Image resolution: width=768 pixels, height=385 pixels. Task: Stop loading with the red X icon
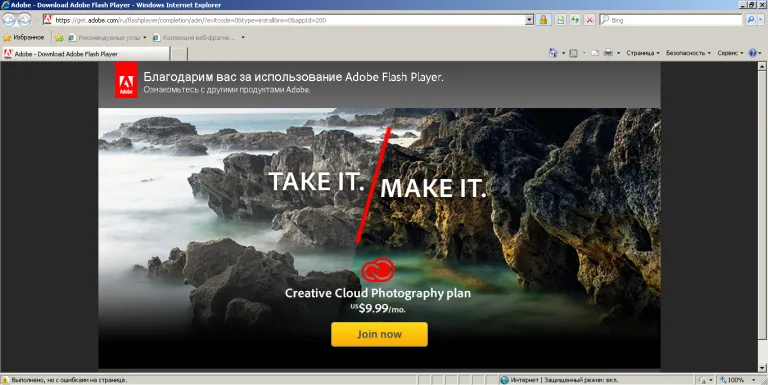click(590, 20)
